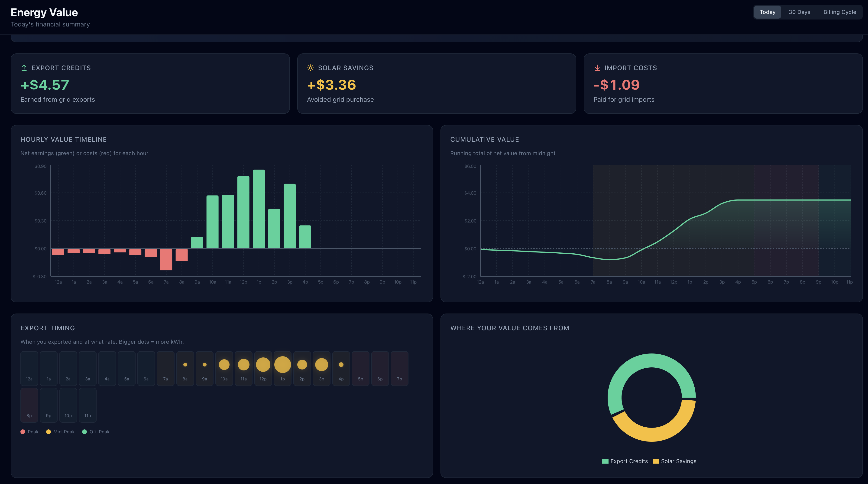Click the 12p export timing cell
Screen dimensions: 868x484
(x=263, y=368)
